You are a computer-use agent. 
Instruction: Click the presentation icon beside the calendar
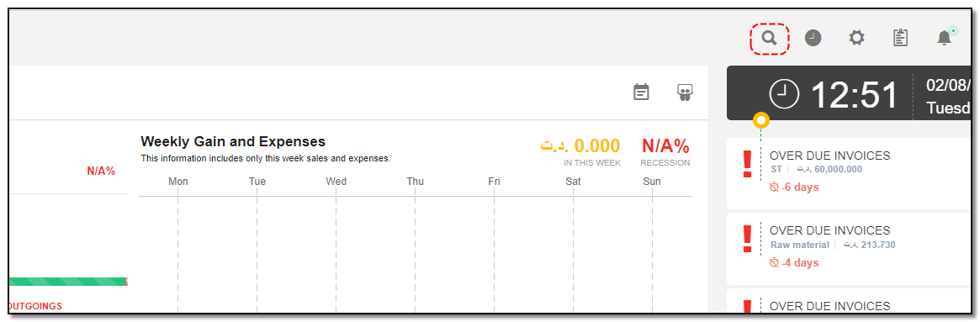pos(685,92)
